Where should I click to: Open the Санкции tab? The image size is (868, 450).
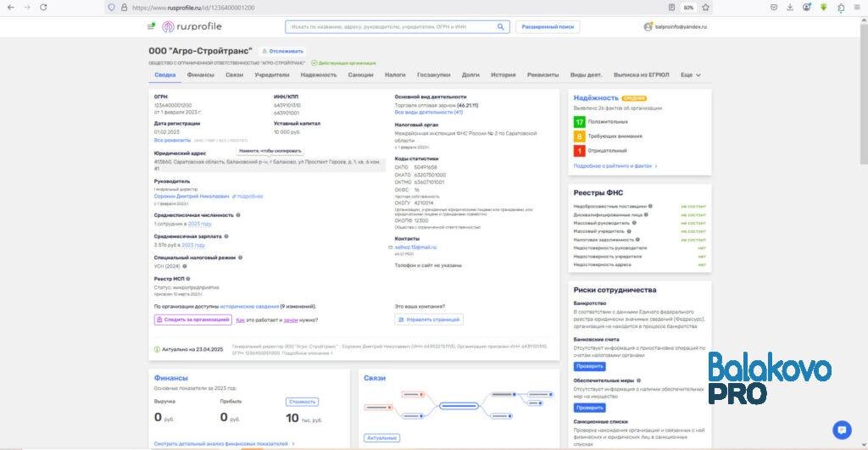tap(360, 75)
